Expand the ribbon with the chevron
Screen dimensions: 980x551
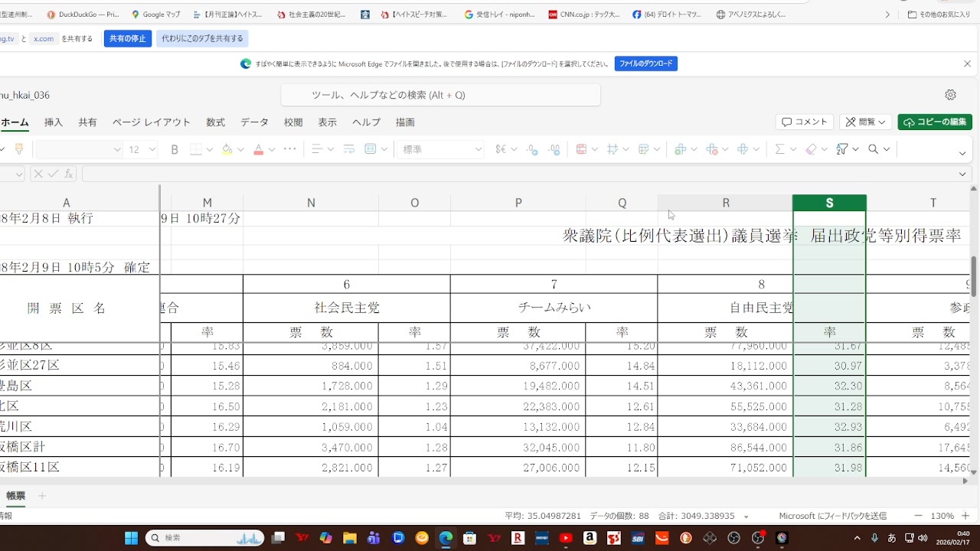click(962, 154)
